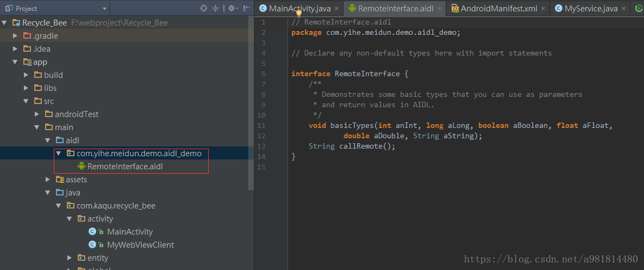
Task: Open the Project view dropdown
Action: (104, 9)
